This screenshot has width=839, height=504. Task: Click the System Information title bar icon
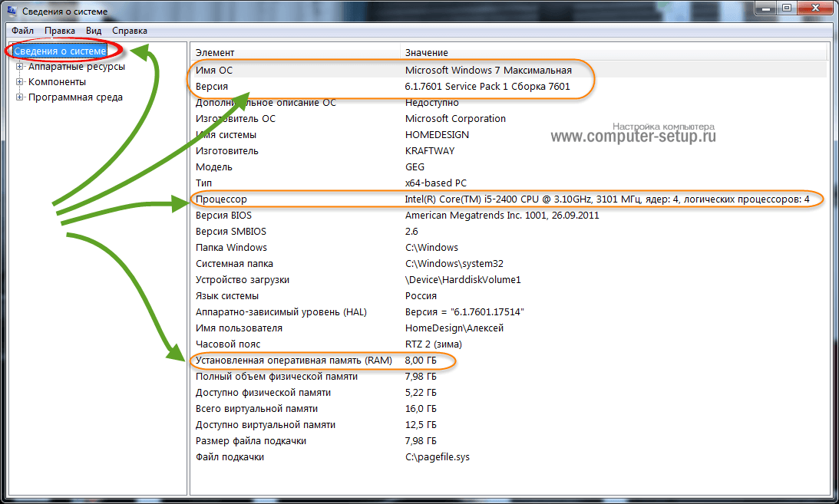(12, 12)
